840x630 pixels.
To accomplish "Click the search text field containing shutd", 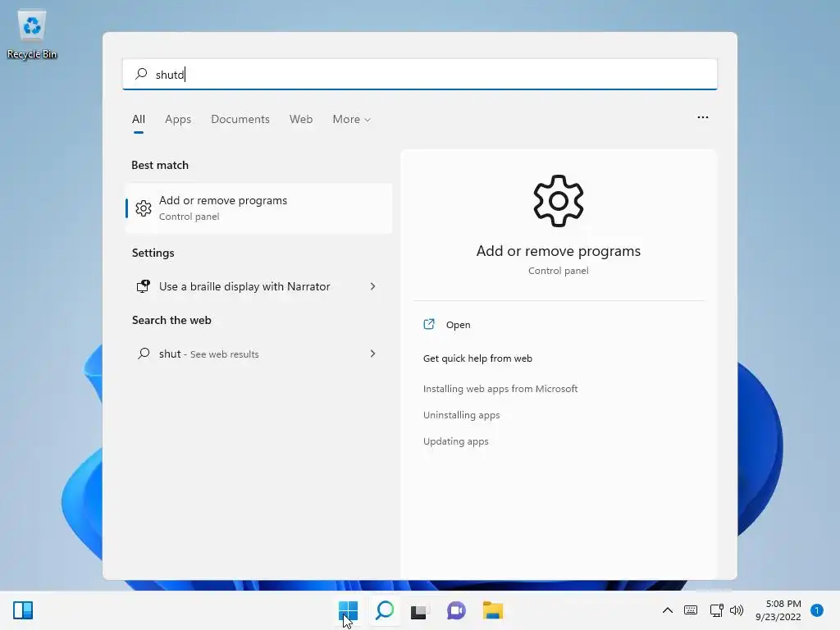I will 419,74.
